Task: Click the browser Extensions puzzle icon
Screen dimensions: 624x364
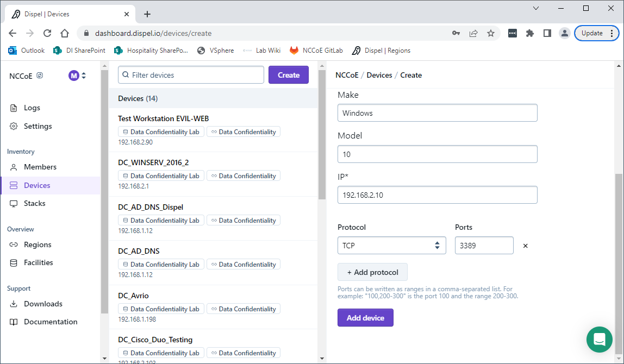Action: pyautogui.click(x=530, y=33)
